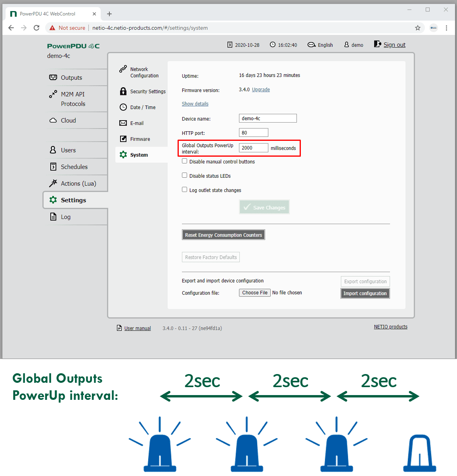Click the user icon beside demo
Viewport: 457px width, 476px height.
click(346, 45)
